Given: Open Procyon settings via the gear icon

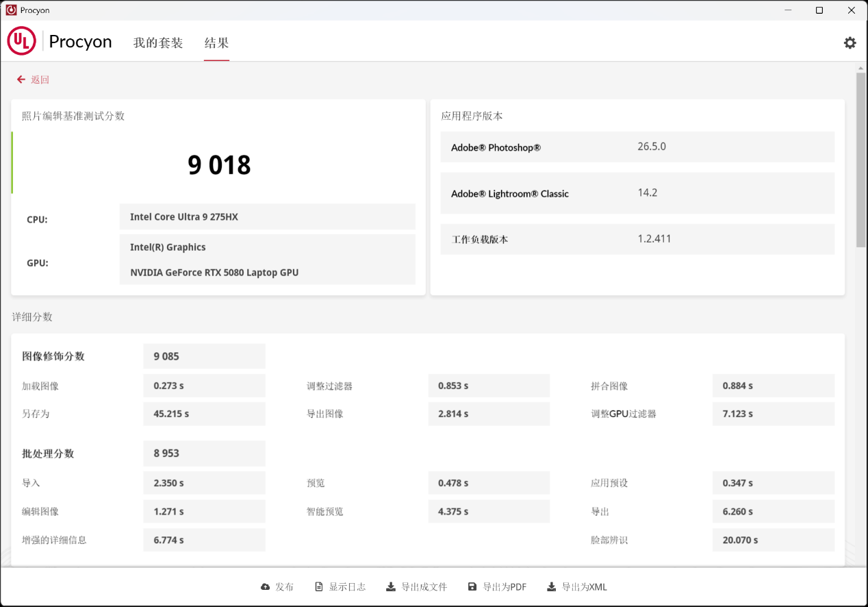Looking at the screenshot, I should click(850, 42).
